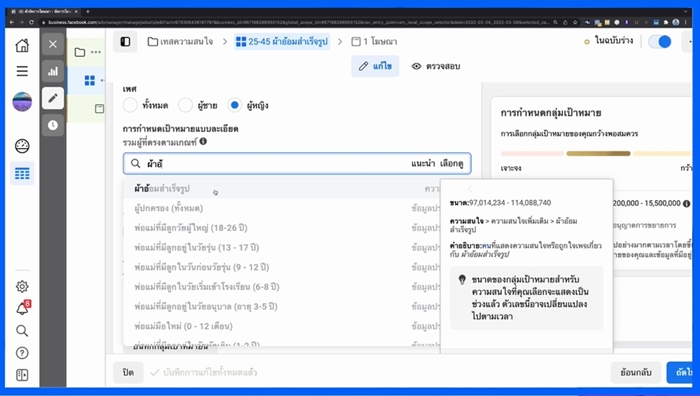
Task: Open the more options button at top right
Action: tap(688, 42)
